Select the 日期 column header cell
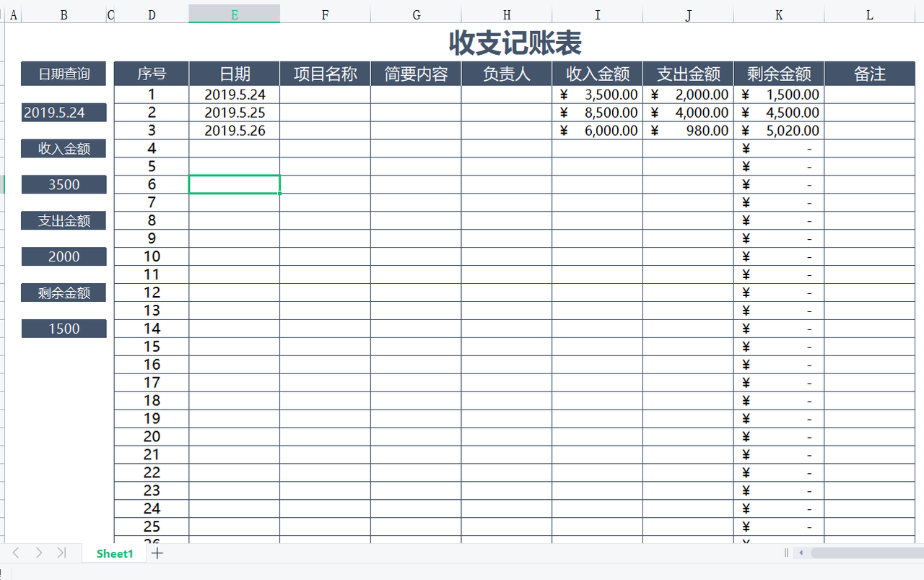This screenshot has width=924, height=580. (234, 73)
